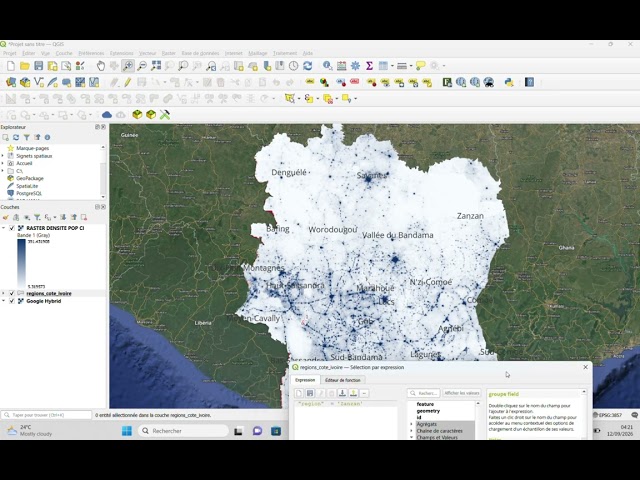This screenshot has height=480, width=640.
Task: Toggle editing with the yellow pencil icon
Action: [128, 82]
